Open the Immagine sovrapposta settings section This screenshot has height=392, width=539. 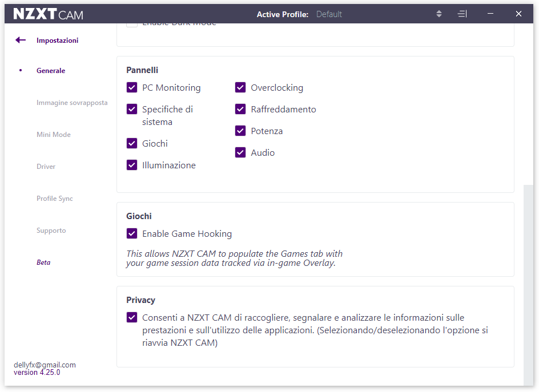(x=72, y=103)
